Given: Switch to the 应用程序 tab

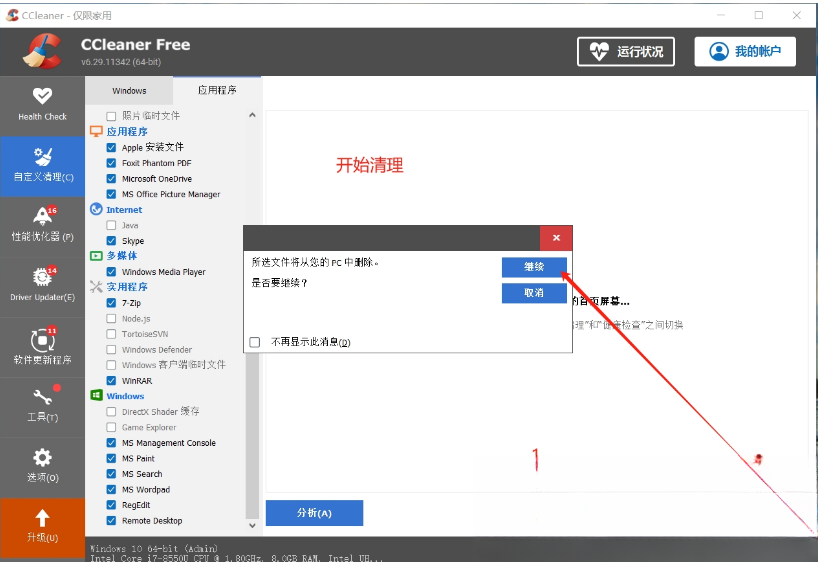Looking at the screenshot, I should tap(217, 90).
